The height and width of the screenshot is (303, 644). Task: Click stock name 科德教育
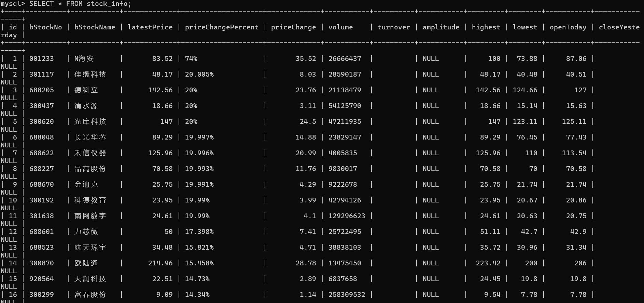[90, 200]
